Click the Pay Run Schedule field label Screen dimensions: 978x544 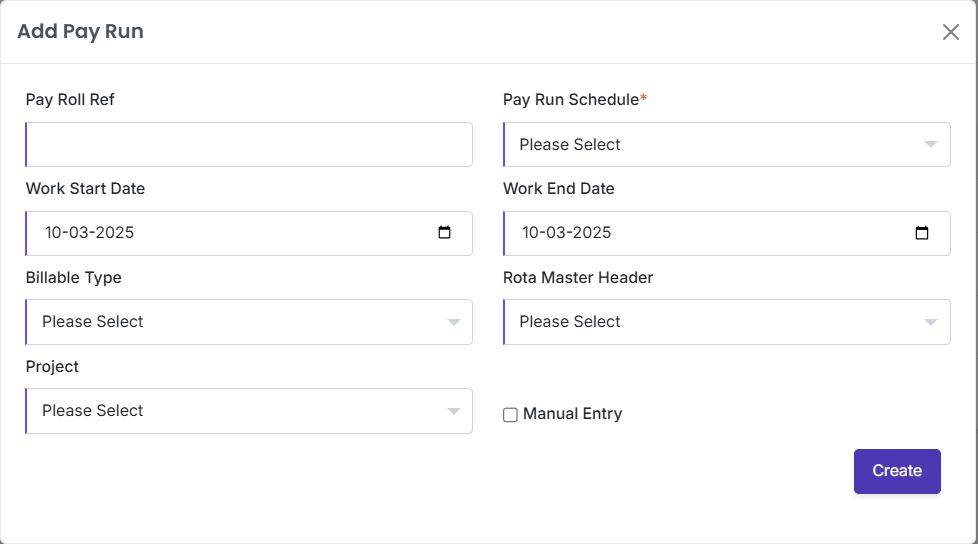571,100
